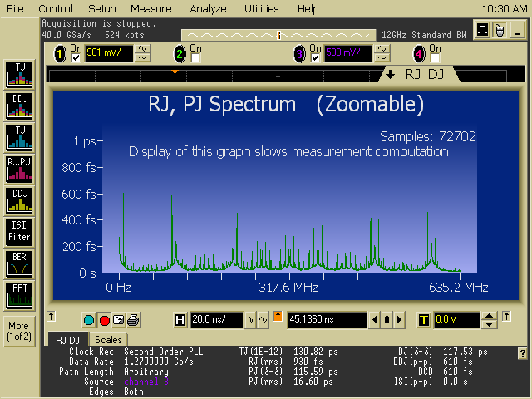Toggle channel 1 On checkbox

click(76, 57)
